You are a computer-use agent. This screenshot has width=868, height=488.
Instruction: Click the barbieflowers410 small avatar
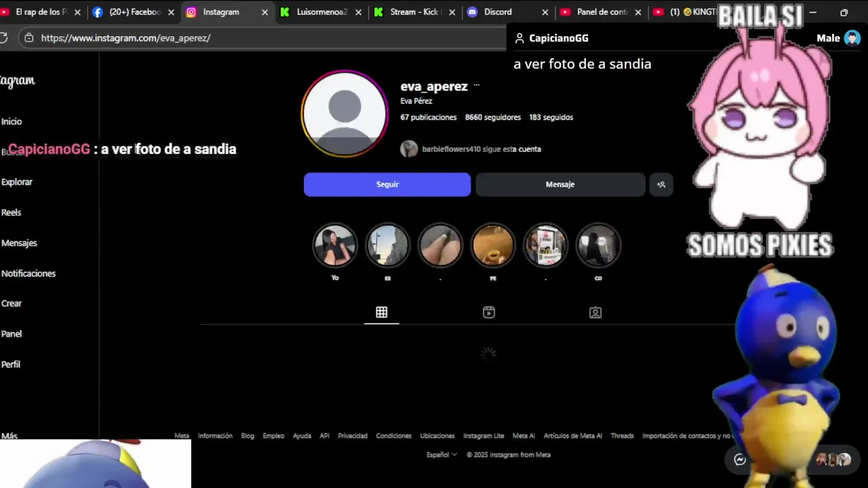pyautogui.click(x=409, y=149)
